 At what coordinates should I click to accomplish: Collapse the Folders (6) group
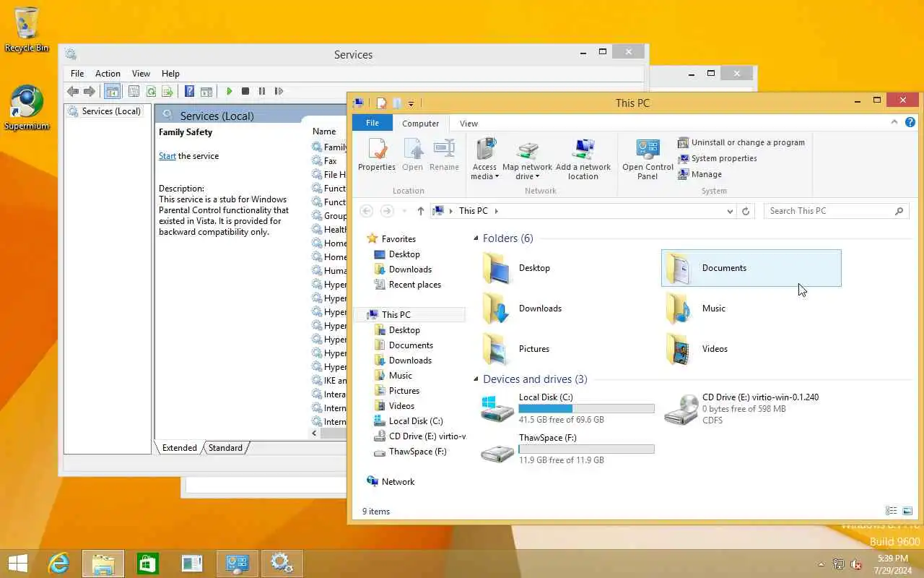click(476, 238)
